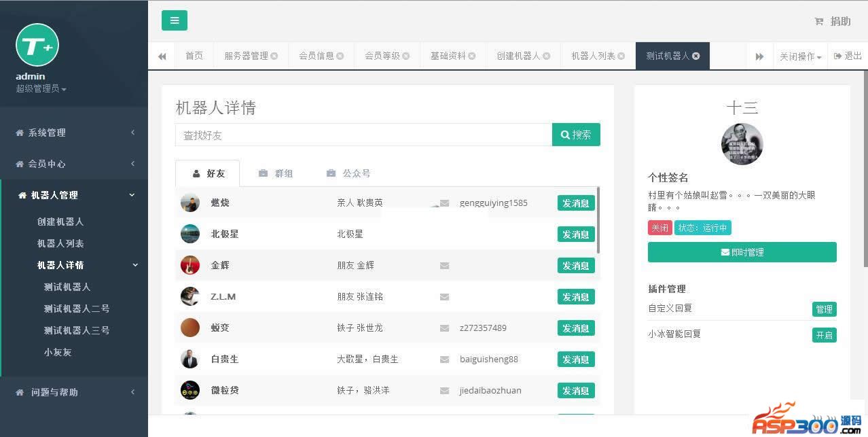
Task: Enable 小冰智能回复 with 开启 button
Action: 824,335
